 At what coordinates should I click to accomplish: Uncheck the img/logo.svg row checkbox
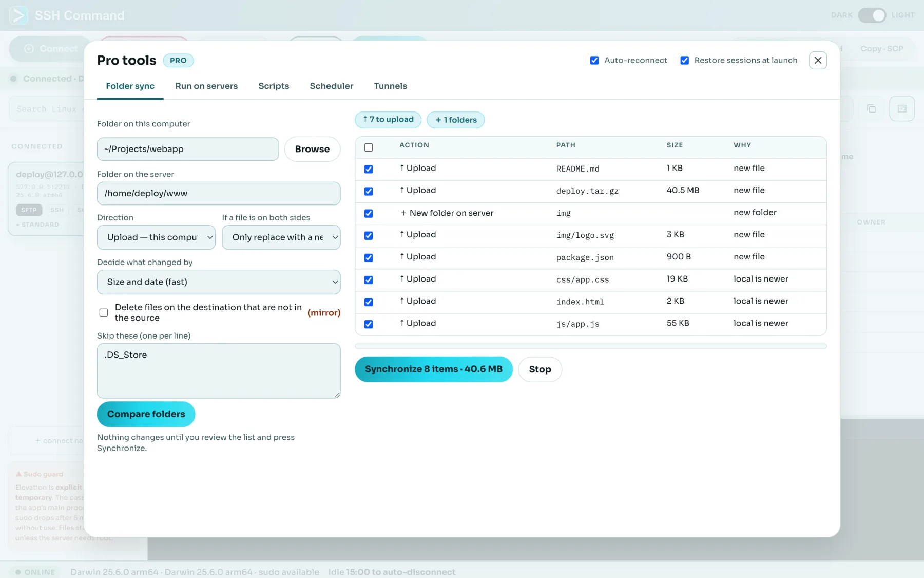pos(369,235)
